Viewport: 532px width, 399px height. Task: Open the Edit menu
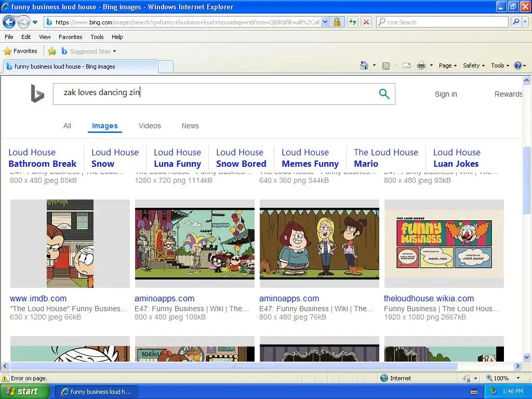point(26,37)
